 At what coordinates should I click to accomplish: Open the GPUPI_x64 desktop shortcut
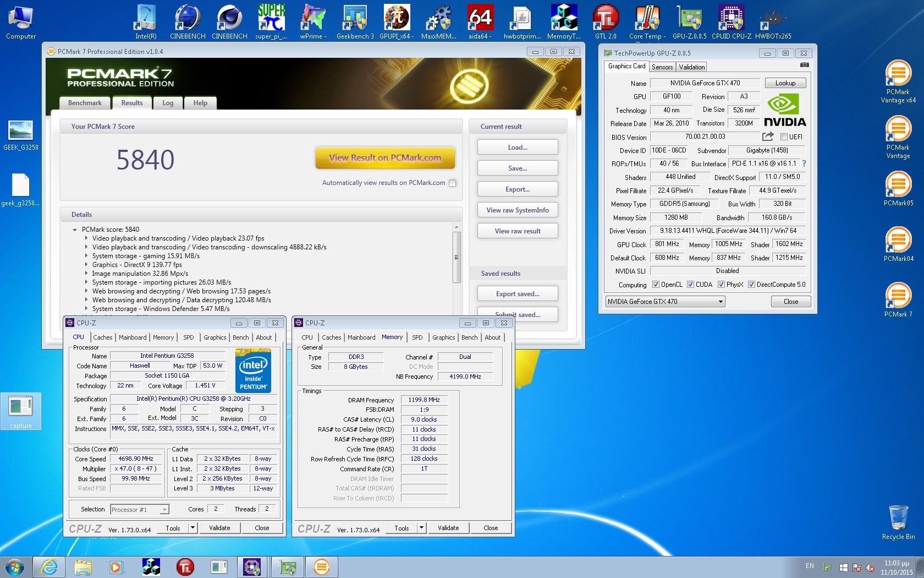click(397, 22)
